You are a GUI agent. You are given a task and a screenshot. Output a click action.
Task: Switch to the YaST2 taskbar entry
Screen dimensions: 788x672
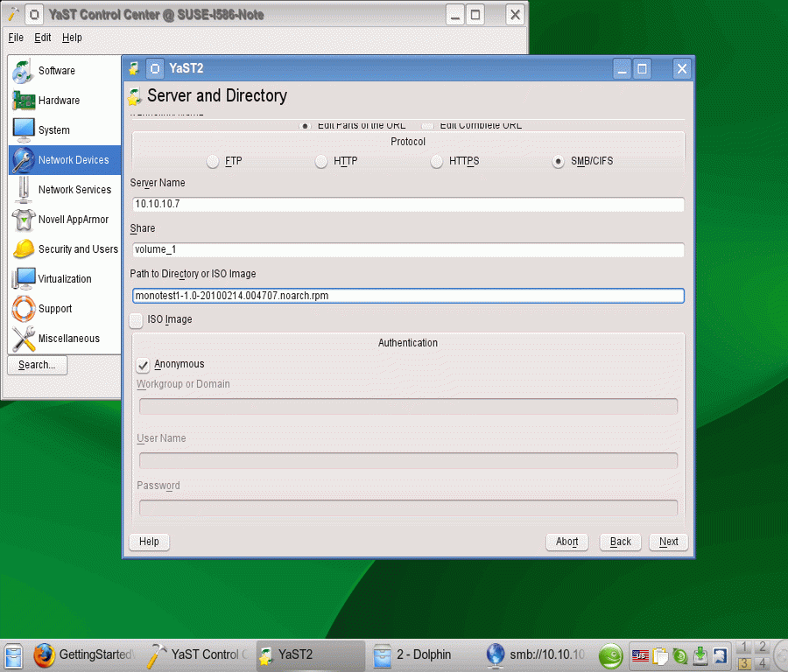click(x=311, y=654)
